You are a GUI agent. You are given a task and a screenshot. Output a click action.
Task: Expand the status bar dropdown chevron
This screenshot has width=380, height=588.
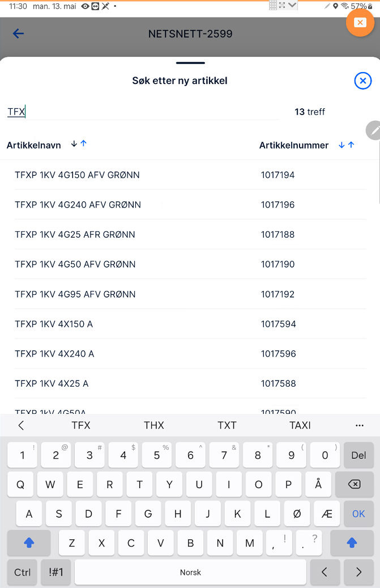pyautogui.click(x=293, y=5)
